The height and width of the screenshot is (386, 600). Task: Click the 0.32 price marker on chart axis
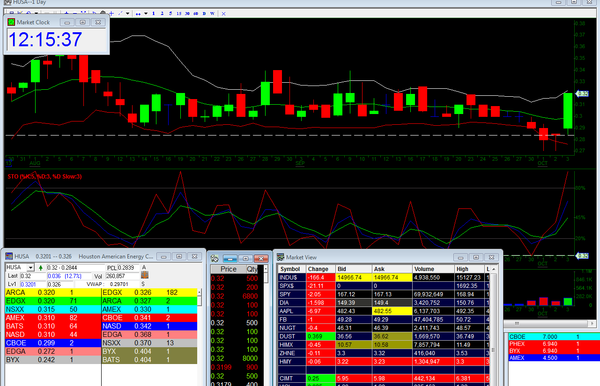[x=582, y=93]
